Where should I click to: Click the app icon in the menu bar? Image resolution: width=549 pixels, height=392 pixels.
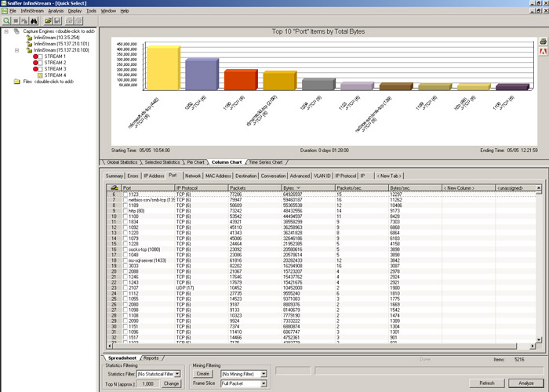(x=4, y=11)
